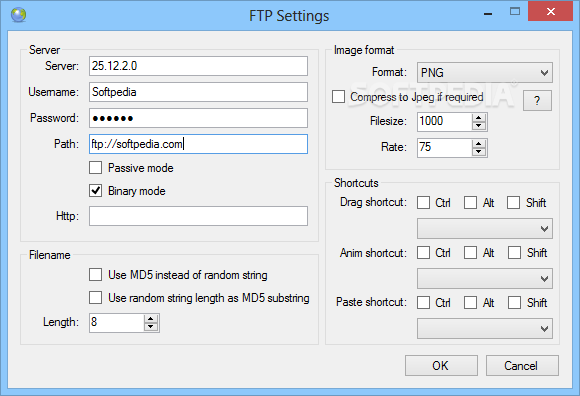Increase Length with the up spinner arrow

[151, 319]
